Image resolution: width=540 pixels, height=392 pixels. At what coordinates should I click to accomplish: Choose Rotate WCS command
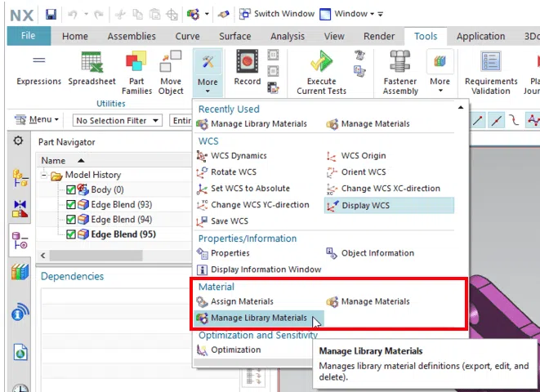click(226, 171)
